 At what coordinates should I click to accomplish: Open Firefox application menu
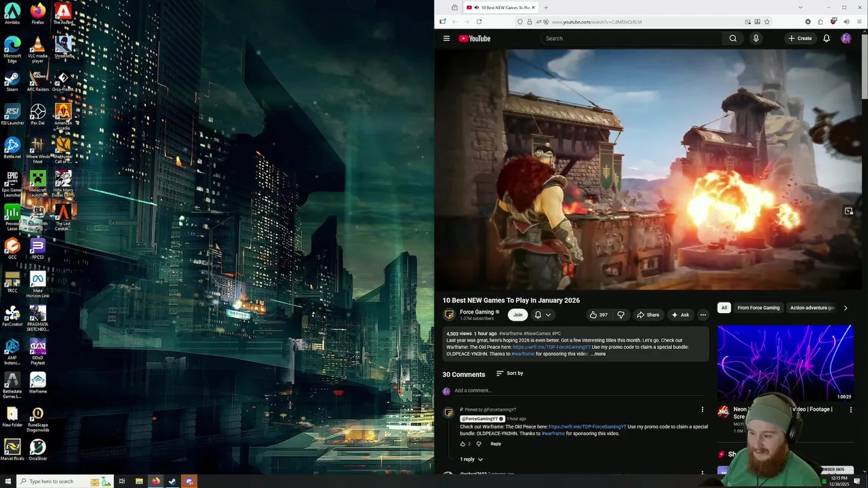click(x=858, y=22)
